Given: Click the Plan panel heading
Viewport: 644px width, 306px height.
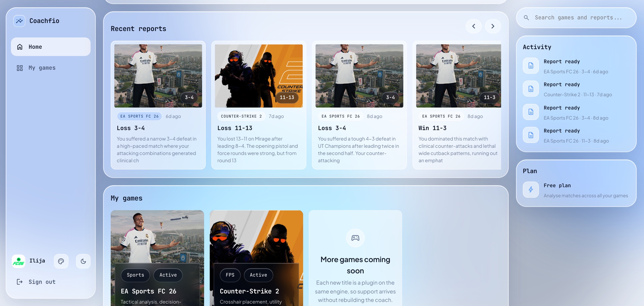Looking at the screenshot, I should tap(530, 171).
